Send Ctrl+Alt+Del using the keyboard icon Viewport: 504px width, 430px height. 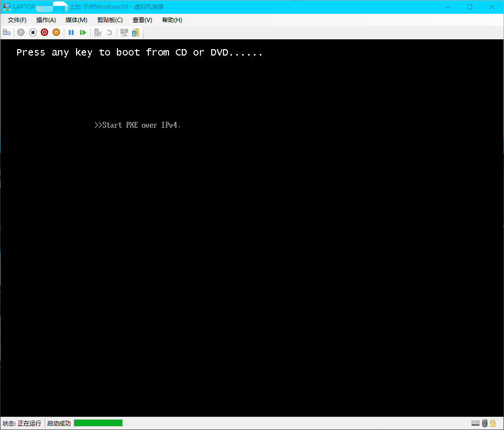pos(7,32)
